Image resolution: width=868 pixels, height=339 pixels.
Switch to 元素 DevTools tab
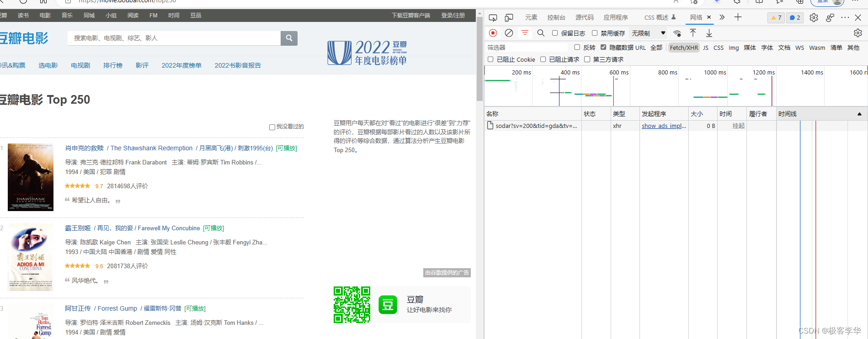tap(531, 17)
